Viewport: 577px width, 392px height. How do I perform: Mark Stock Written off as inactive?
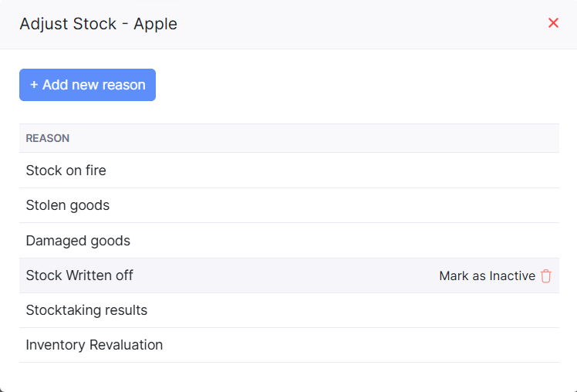pyautogui.click(x=487, y=275)
